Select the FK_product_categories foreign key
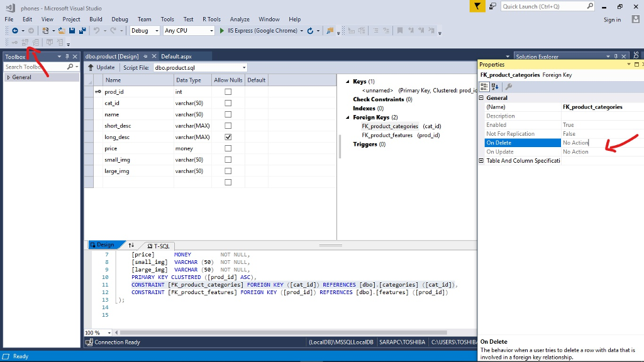The image size is (644, 362). pos(390,126)
